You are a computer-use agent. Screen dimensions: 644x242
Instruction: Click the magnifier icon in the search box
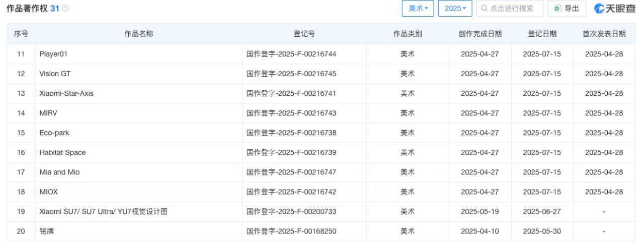click(484, 9)
